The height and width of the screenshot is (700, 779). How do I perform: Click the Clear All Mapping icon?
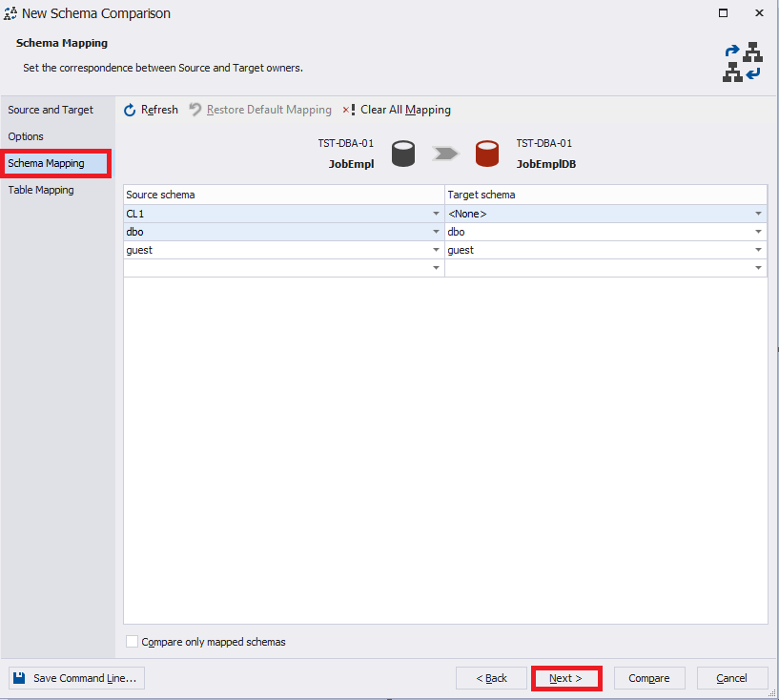(348, 110)
